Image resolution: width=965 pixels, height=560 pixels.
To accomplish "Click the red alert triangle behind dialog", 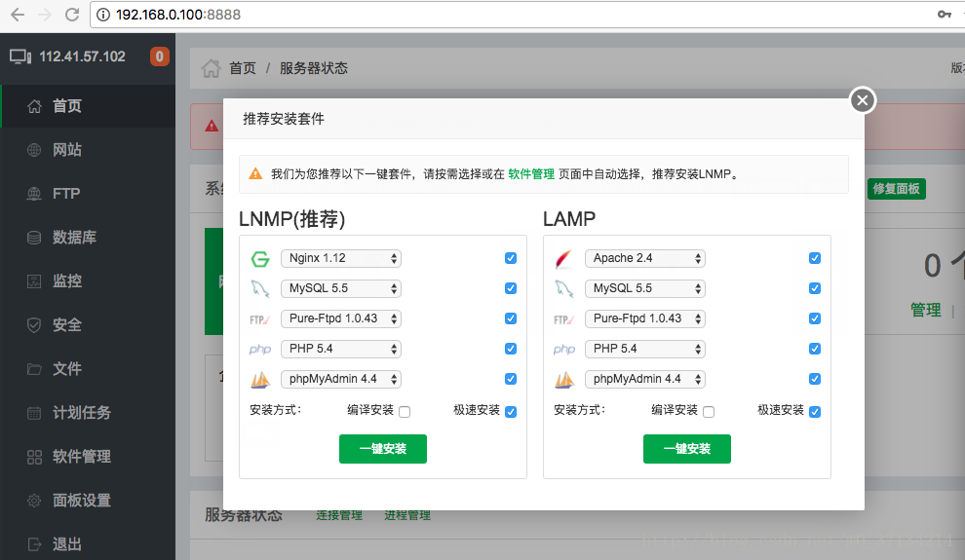I will [x=212, y=126].
